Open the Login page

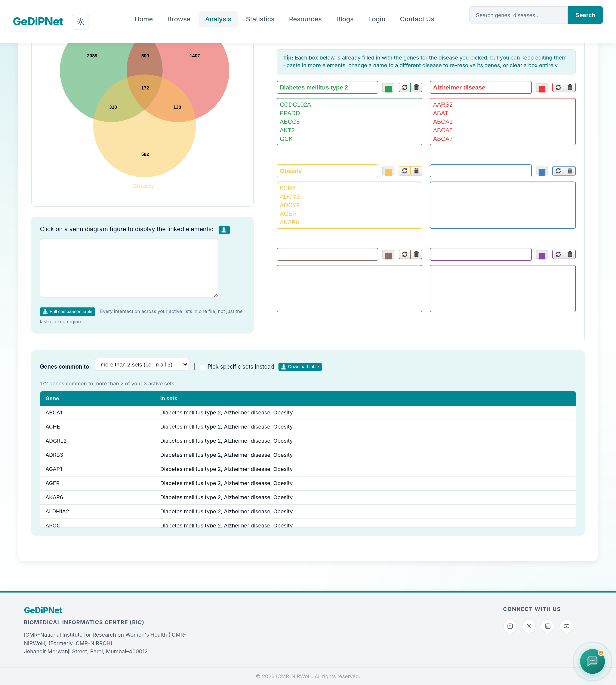(376, 19)
